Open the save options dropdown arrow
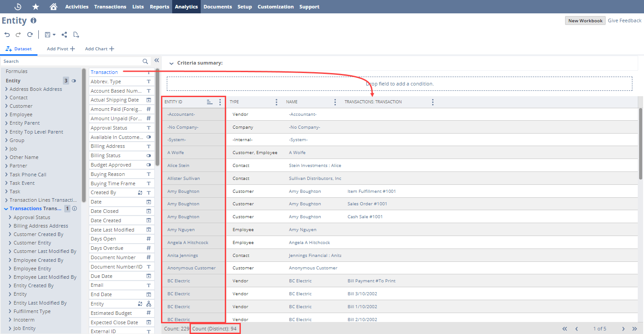Viewport: 644px width, 334px height. 54,35
